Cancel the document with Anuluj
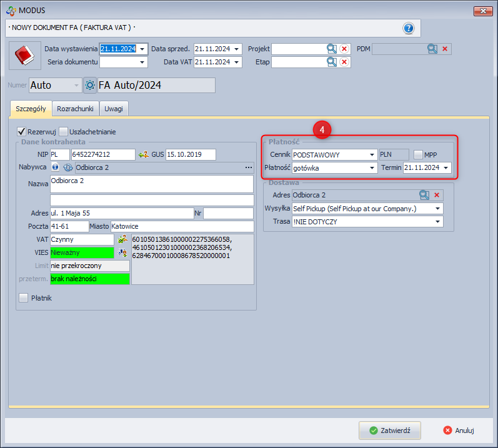The width and height of the screenshot is (498, 448). tap(459, 431)
